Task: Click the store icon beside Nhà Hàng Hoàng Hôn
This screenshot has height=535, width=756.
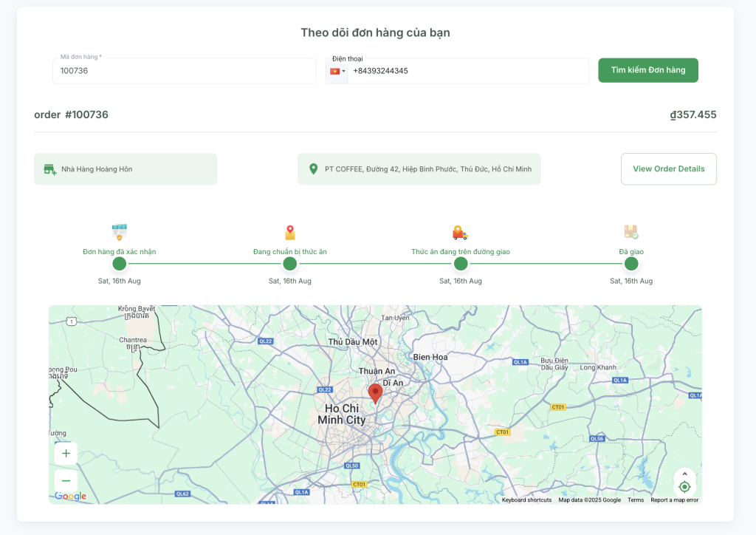Action: click(50, 169)
